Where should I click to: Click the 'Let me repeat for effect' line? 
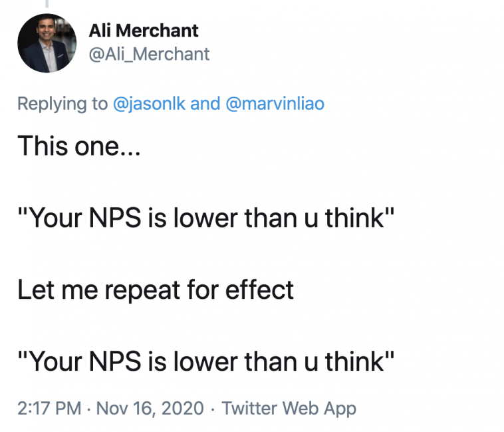coord(156,290)
